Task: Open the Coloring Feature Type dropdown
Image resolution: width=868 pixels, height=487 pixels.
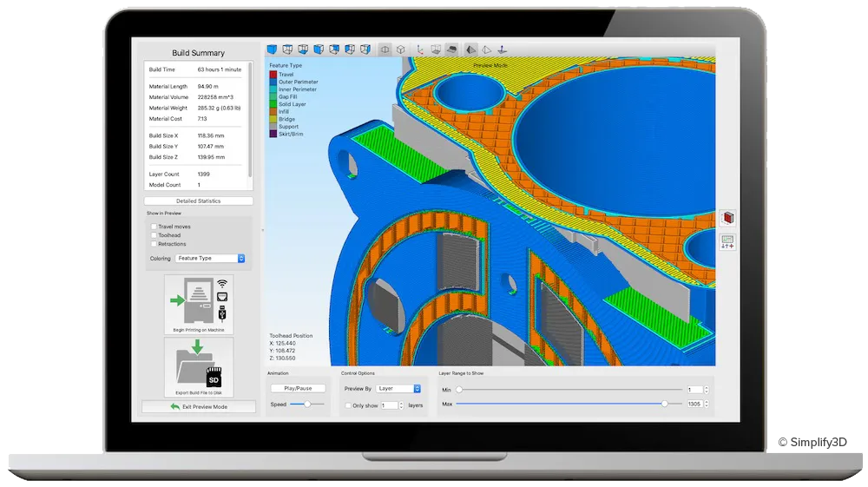Action: click(x=210, y=259)
